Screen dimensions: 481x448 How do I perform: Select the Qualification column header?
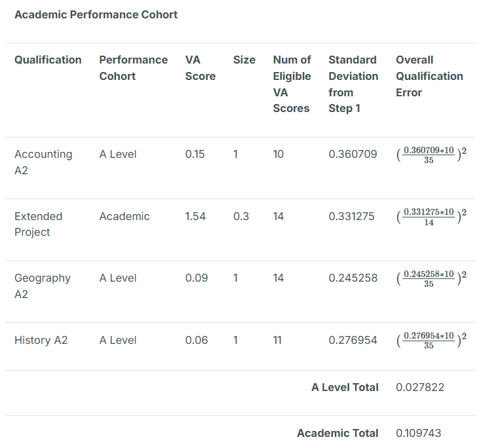[x=48, y=60]
